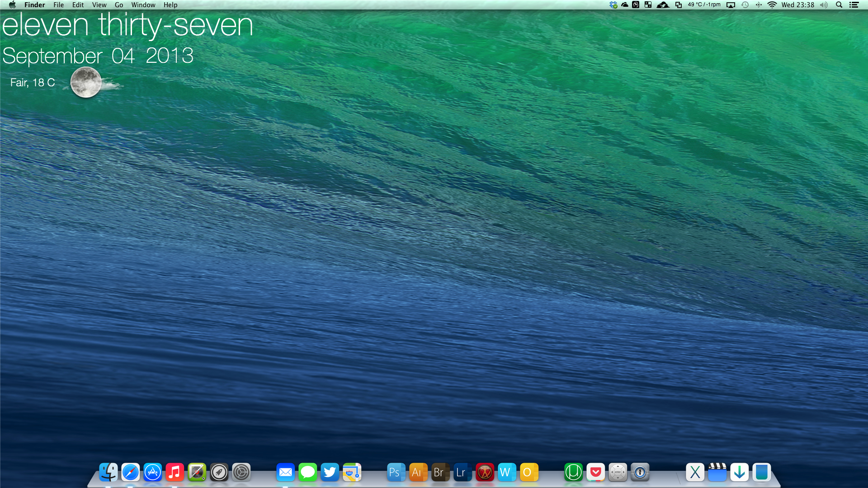Open the File menu

[x=58, y=5]
